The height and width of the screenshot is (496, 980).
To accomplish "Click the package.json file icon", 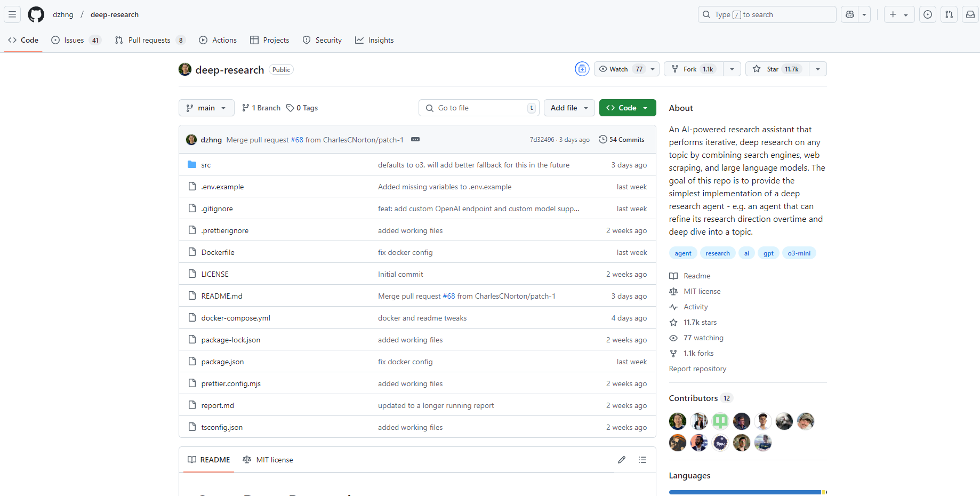I will pos(192,361).
